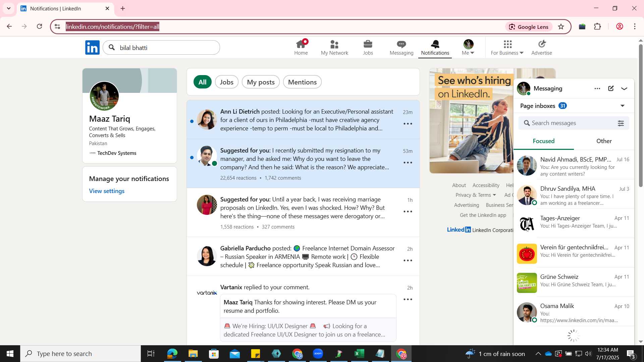The width and height of the screenshot is (644, 362).
Task: Open conversation with Osama Malik
Action: click(574, 312)
